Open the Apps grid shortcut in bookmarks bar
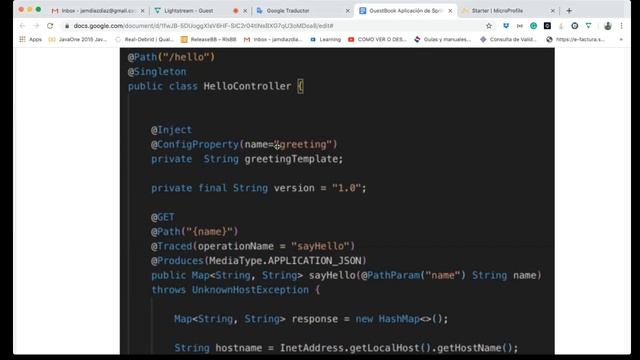Viewport: 640px width, 360px height. (x=31, y=40)
